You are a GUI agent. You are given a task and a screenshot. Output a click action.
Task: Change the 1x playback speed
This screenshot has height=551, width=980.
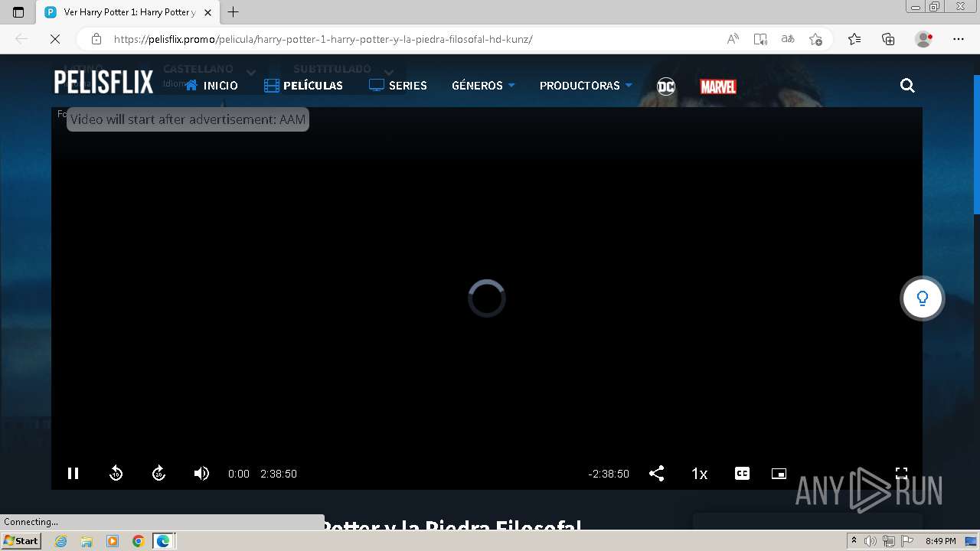699,474
